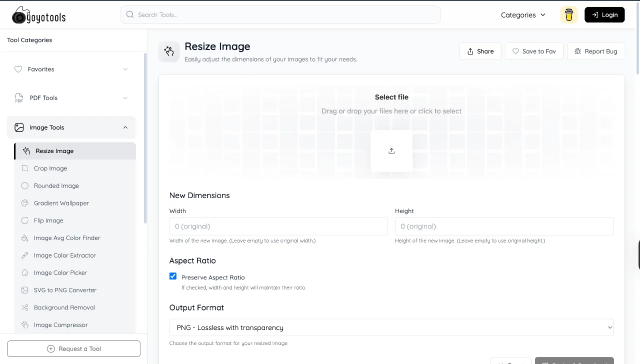
Task: Click the SVG to PNG Converter icon
Action: tap(25, 290)
